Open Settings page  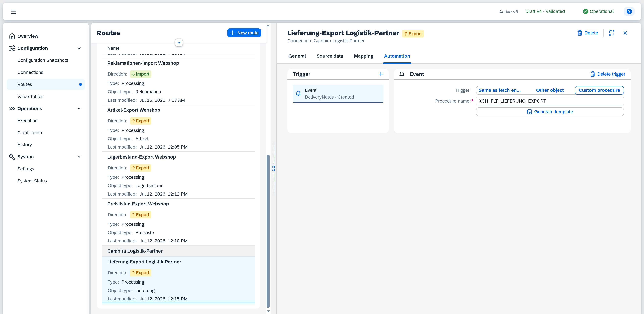[x=45, y=169]
